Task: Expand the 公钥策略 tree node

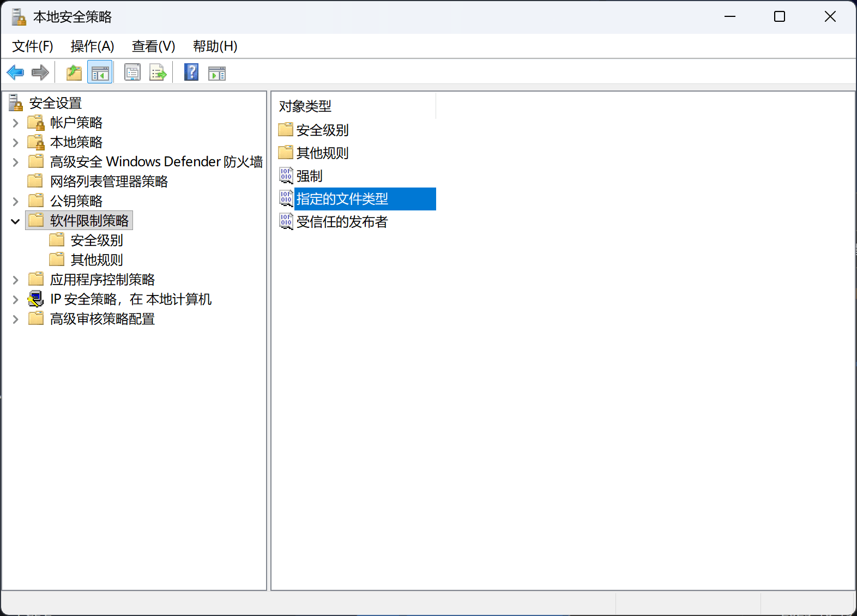Action: [15, 202]
